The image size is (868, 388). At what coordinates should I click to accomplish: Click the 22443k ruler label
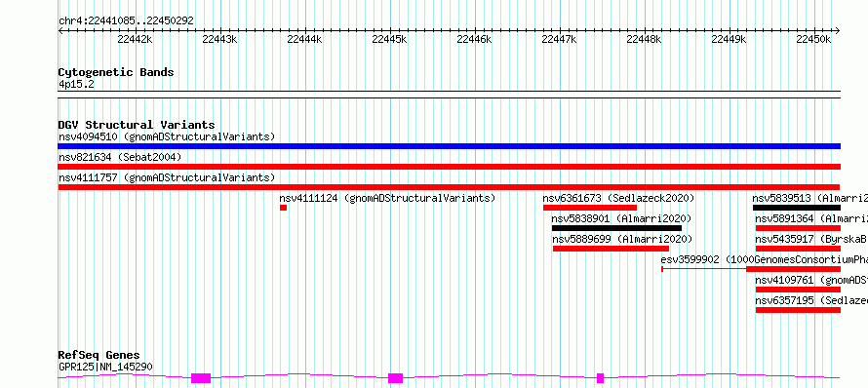click(219, 39)
